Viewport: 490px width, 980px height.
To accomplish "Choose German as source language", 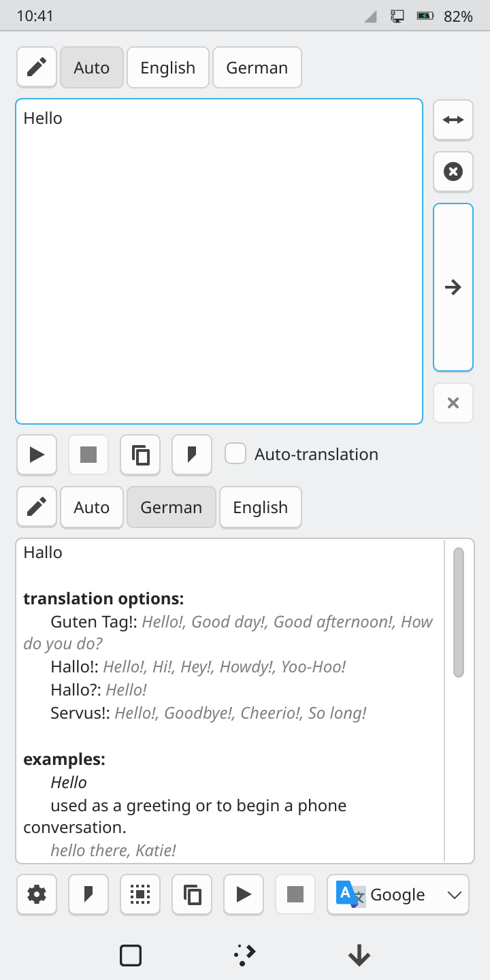I will [257, 67].
